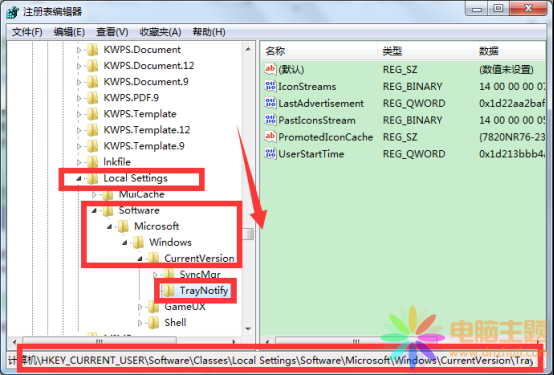Open the 编辑(E) menu
The height and width of the screenshot is (375, 554).
coord(69,32)
